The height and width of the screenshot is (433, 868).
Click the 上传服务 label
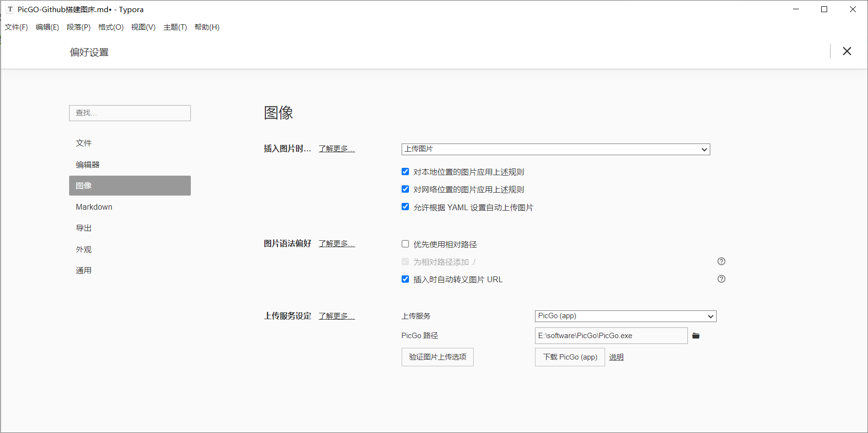pos(416,316)
